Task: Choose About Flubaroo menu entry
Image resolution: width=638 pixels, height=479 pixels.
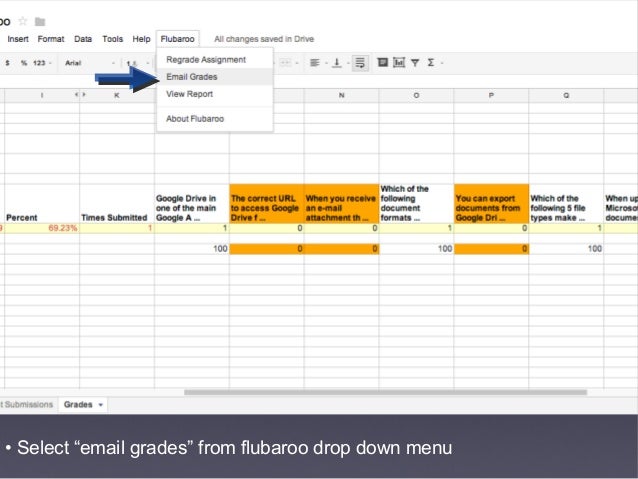Action: (215, 119)
